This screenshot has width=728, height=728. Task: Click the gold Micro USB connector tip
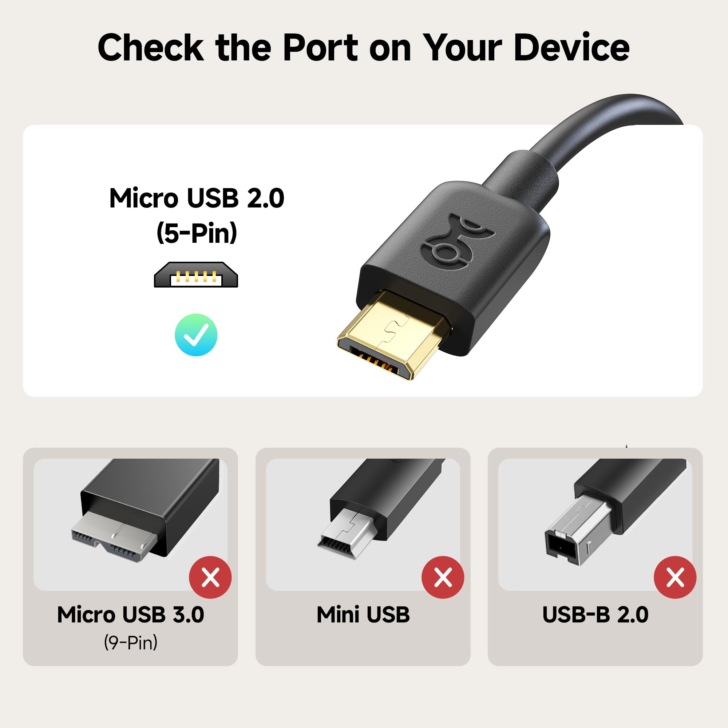click(x=393, y=335)
